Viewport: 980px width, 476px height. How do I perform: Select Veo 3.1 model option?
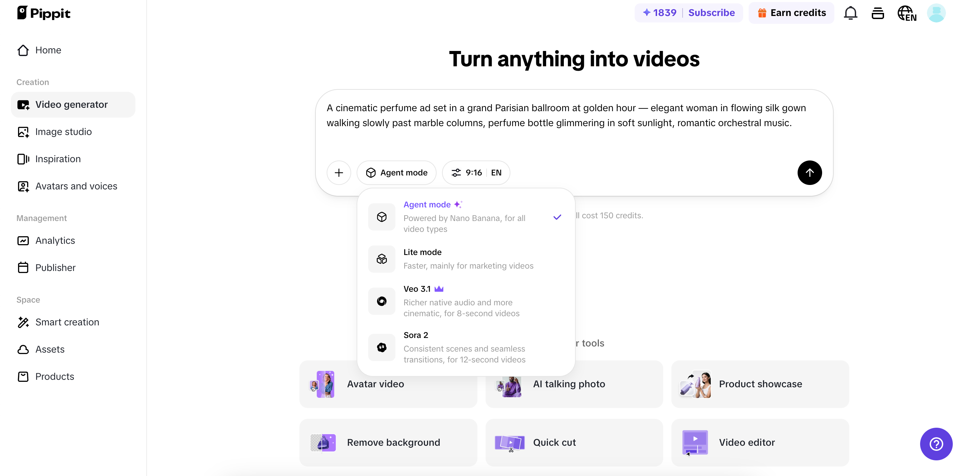click(465, 301)
